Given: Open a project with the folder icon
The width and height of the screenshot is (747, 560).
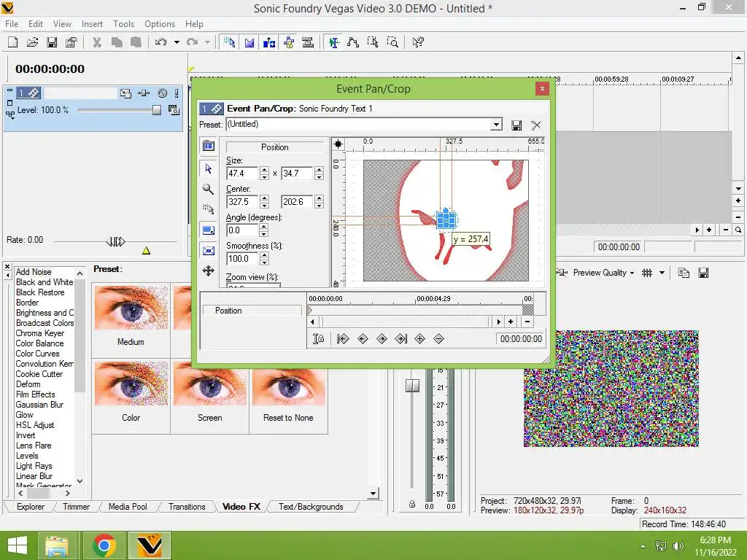Looking at the screenshot, I should (32, 42).
